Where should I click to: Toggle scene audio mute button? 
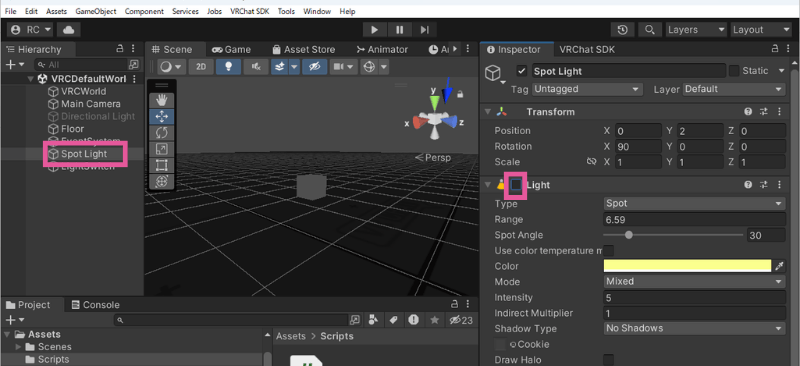click(x=256, y=67)
